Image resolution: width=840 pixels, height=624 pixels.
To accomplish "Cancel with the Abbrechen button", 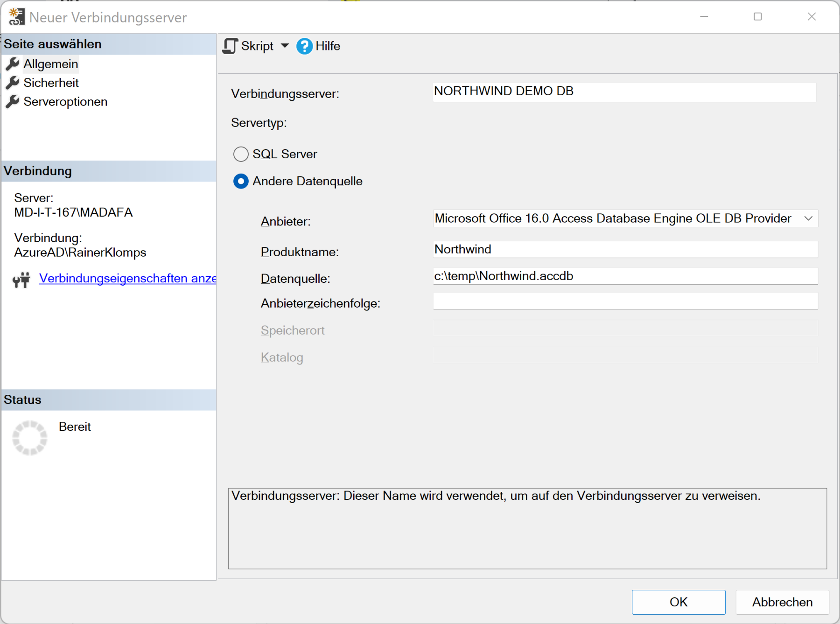I will pyautogui.click(x=782, y=602).
